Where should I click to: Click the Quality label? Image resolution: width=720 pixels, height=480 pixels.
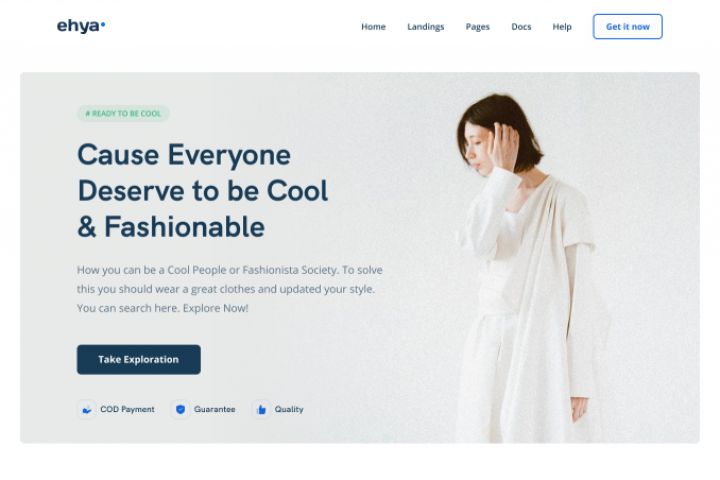click(289, 409)
